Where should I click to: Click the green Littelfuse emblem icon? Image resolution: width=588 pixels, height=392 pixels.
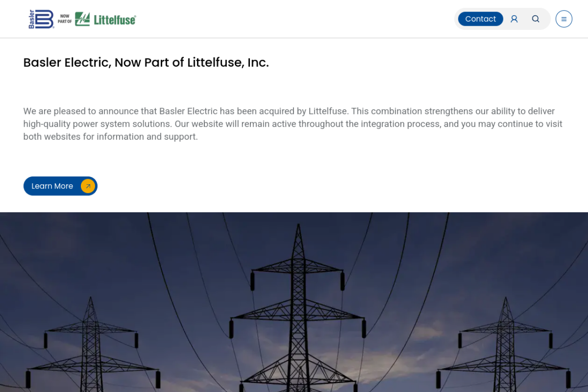(x=82, y=19)
